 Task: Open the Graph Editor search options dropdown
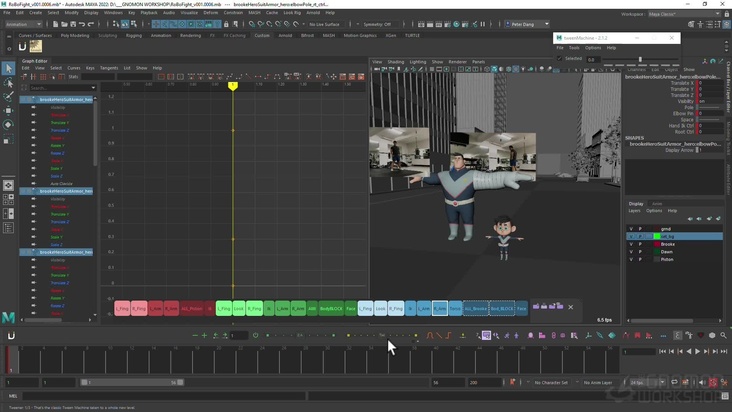[93, 88]
